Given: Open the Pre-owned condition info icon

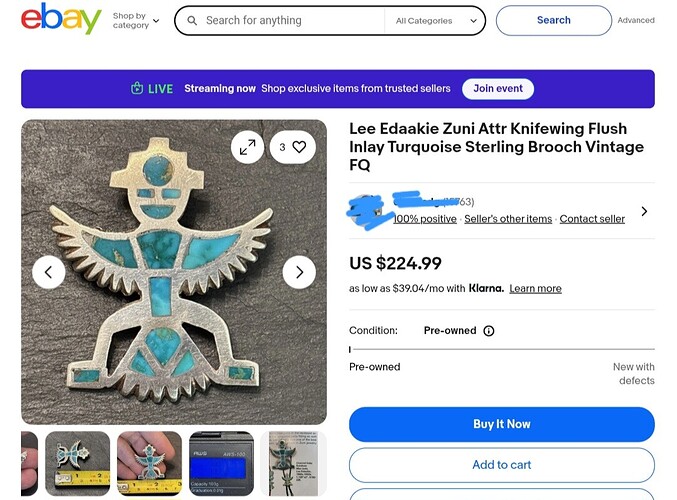Looking at the screenshot, I should [488, 331].
